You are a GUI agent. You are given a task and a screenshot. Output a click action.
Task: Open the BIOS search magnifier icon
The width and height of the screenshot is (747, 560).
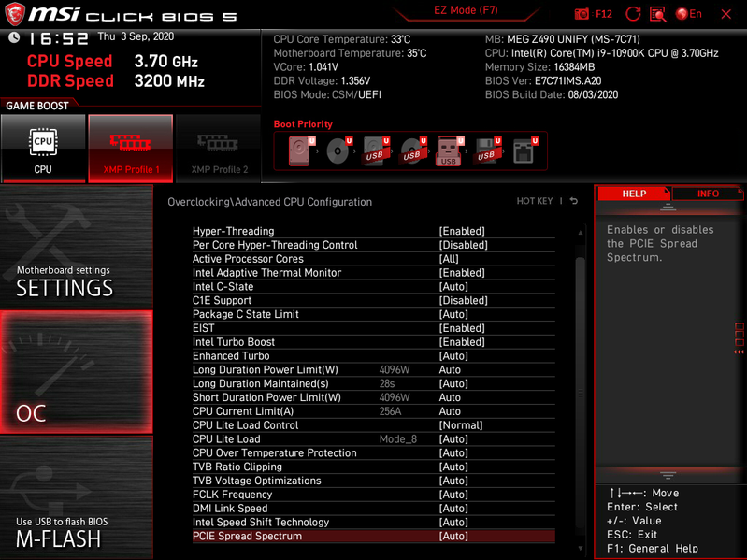(x=658, y=14)
